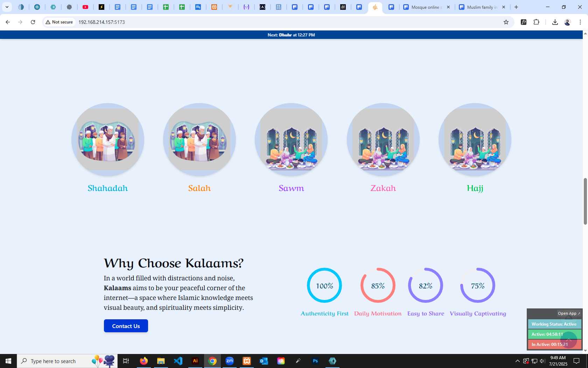This screenshot has height=368, width=588.
Task: Open Adobe Illustrator from the taskbar
Action: click(x=195, y=361)
